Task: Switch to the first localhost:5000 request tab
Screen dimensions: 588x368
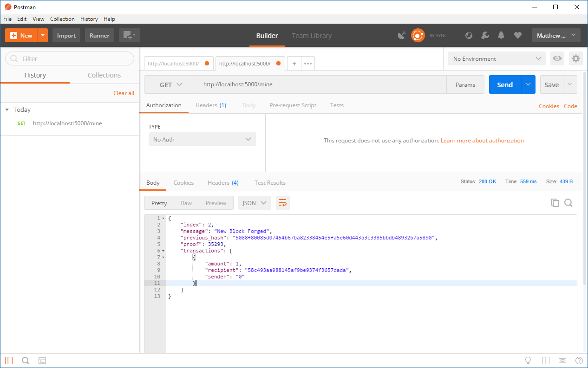Action: 178,64
